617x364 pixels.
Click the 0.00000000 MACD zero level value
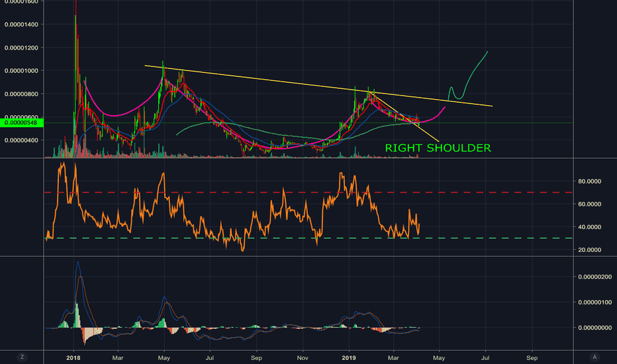point(594,328)
